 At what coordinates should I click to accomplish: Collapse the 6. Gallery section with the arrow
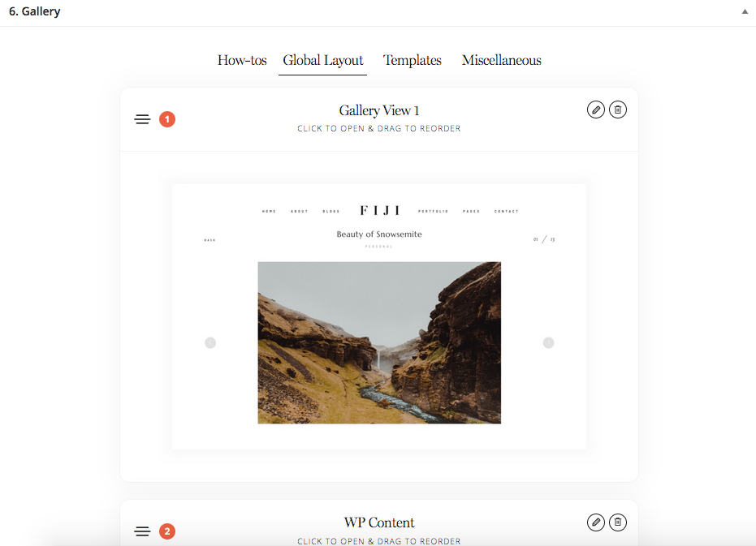[x=745, y=11]
